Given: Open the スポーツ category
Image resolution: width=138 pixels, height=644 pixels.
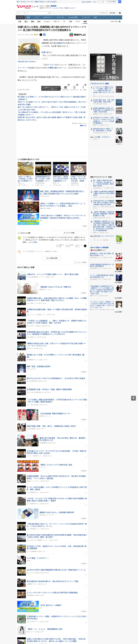Looking at the screenshot, I should (x=56, y=21).
